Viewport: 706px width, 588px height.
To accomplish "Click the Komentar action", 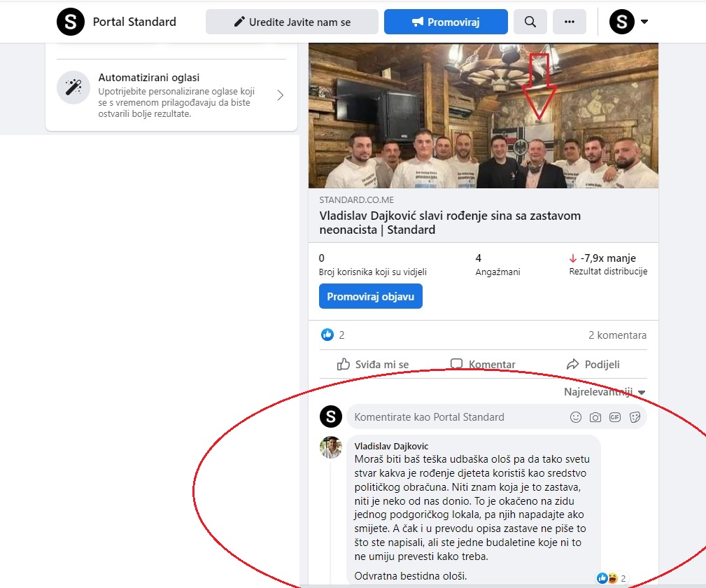I will click(483, 364).
